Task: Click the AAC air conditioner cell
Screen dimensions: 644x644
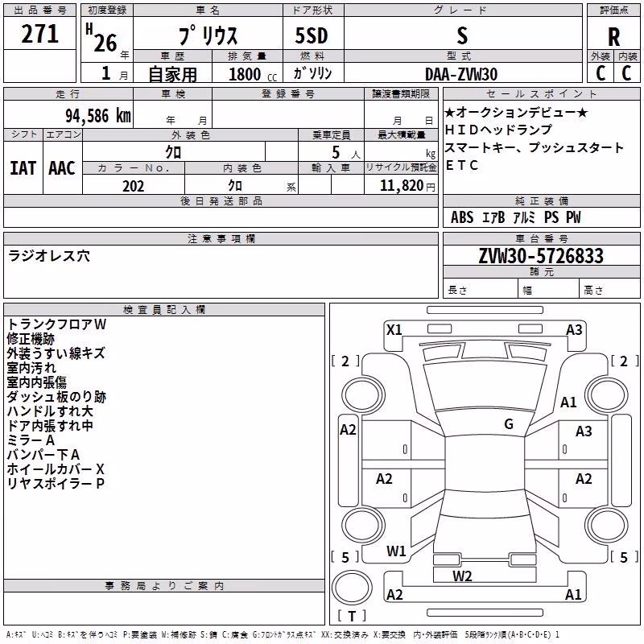Action: (63, 168)
